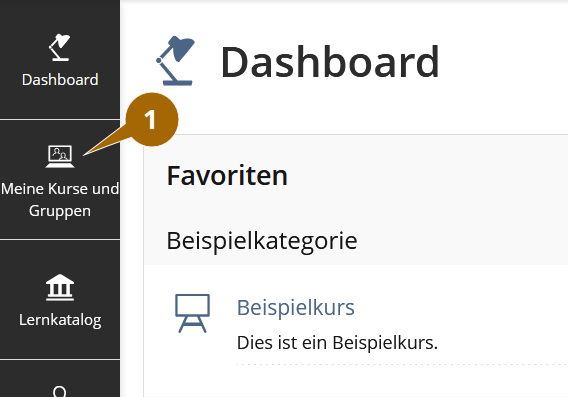Viewport: 568px width, 397px height.
Task: Click the orange number 1 callout marker
Action: (152, 120)
